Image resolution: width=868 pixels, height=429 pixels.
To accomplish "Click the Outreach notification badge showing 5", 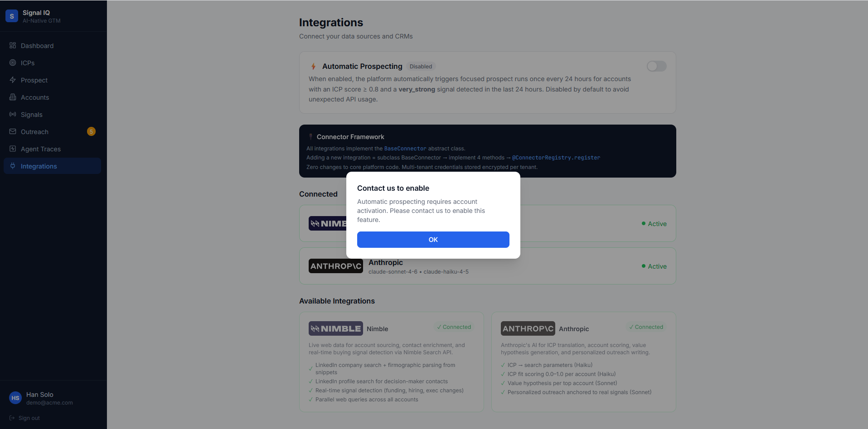I will point(91,131).
